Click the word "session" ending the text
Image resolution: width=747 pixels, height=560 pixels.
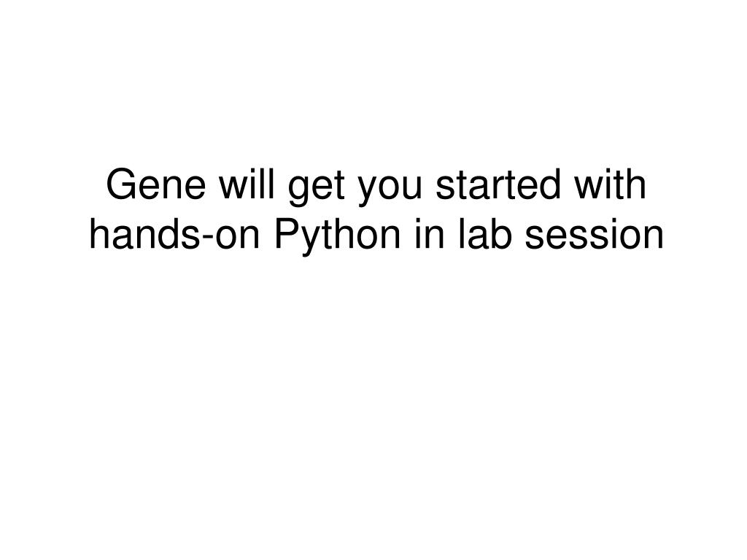tap(594, 234)
